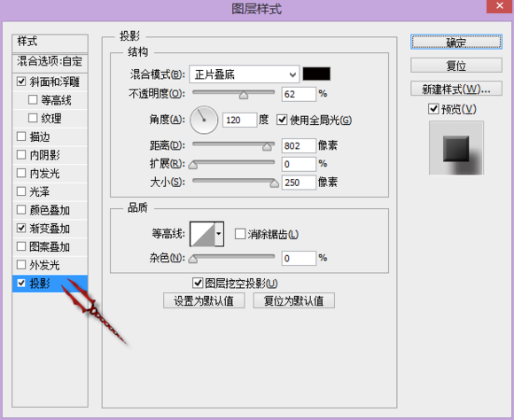Select the 样式 list header

coord(51,43)
